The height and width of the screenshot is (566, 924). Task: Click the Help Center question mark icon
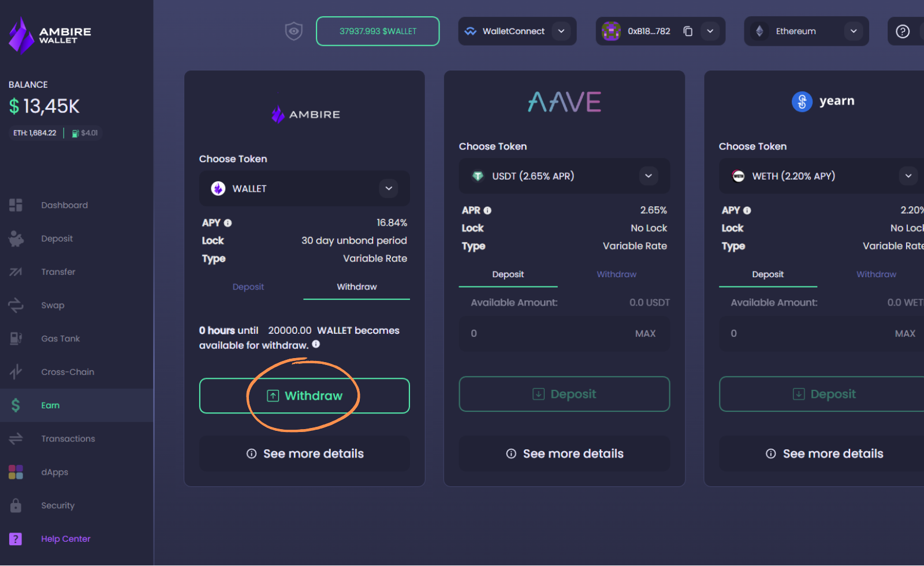[16, 539]
